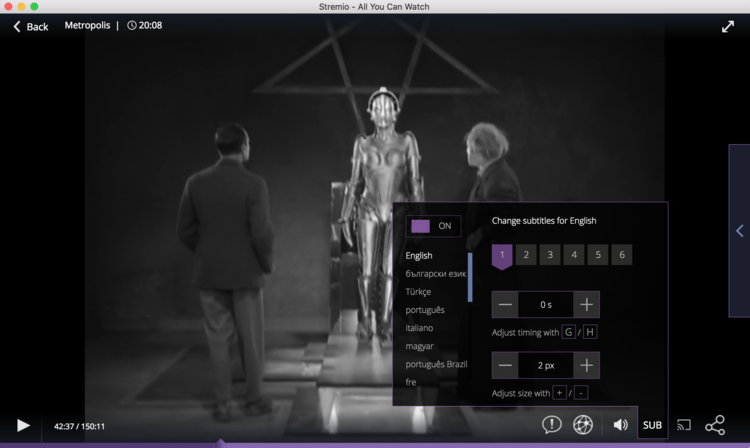Click the 20:08 clock indicator

pyautogui.click(x=144, y=25)
